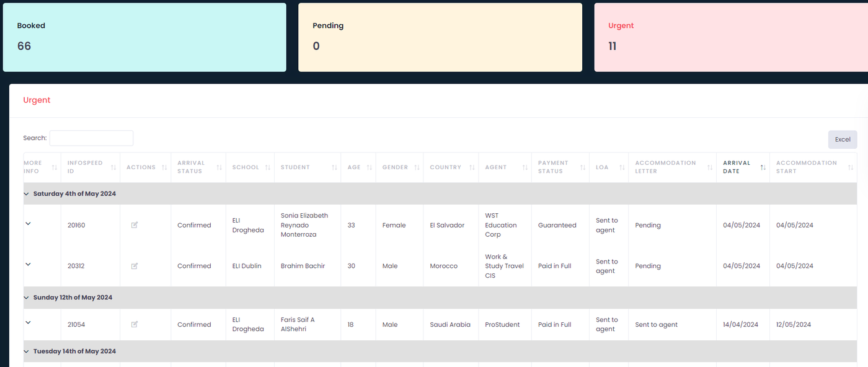
Task: Open edit action for Faris Saif AlShehri
Action: pos(135,324)
